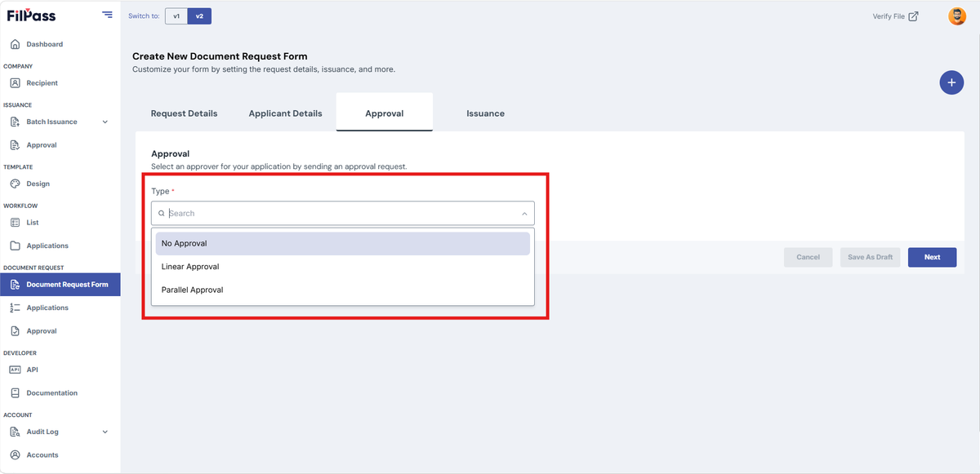This screenshot has height=474, width=980.
Task: Open the user profile avatar
Action: coord(957,16)
